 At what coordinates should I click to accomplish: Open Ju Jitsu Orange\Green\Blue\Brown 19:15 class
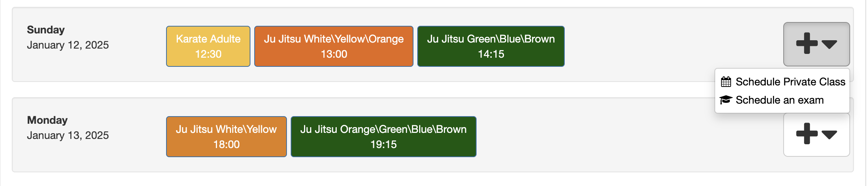pyautogui.click(x=383, y=137)
